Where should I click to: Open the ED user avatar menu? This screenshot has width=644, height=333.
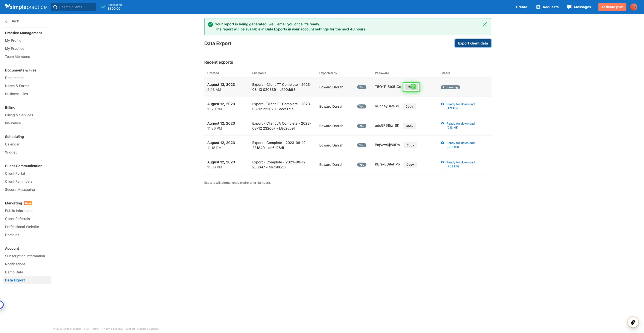click(x=633, y=7)
